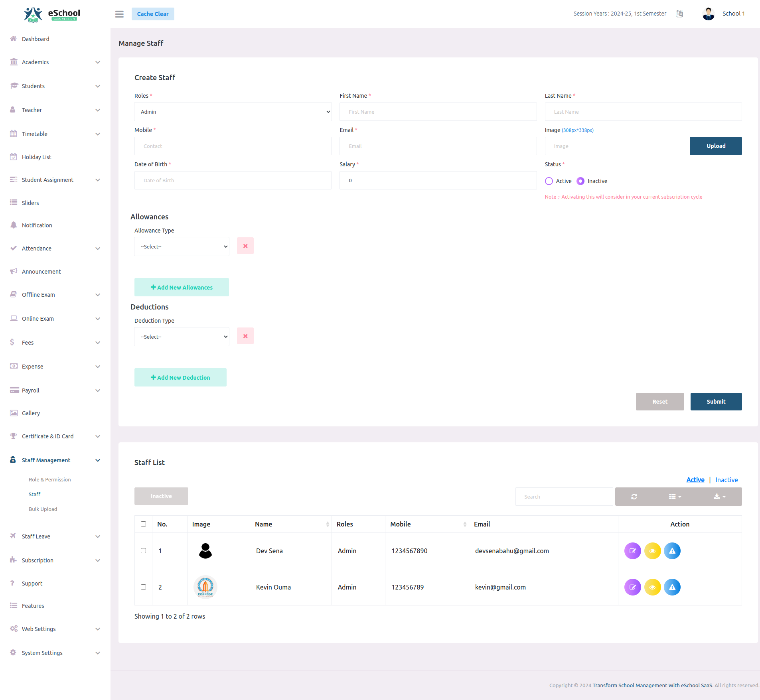Check the checkbox in Kevin Ouma's row
Image resolution: width=760 pixels, height=700 pixels.
[144, 587]
